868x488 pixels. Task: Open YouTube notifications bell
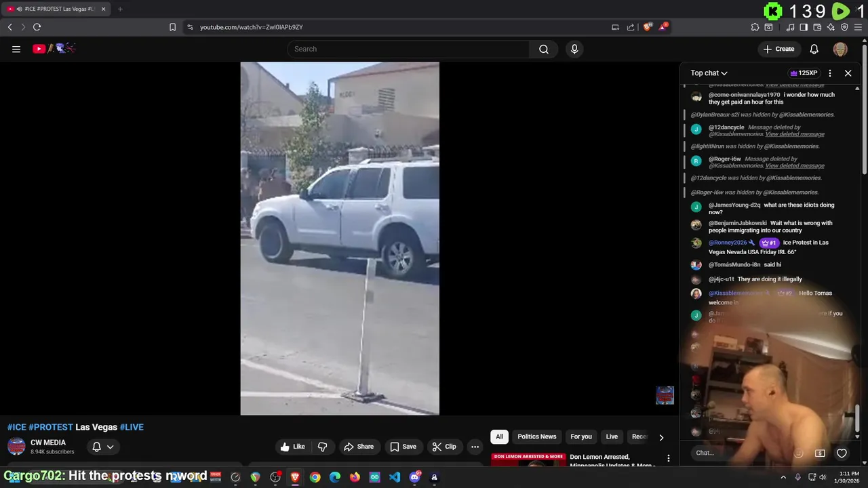point(814,49)
